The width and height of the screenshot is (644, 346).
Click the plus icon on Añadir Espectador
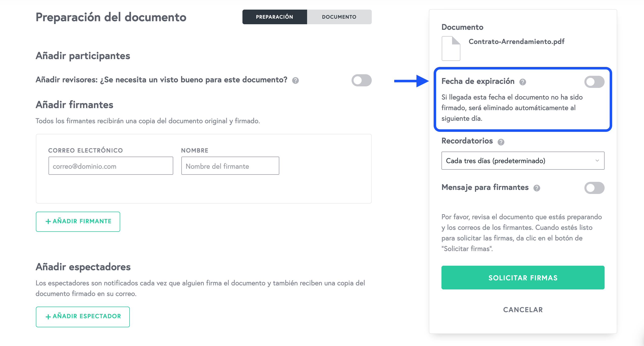click(48, 317)
